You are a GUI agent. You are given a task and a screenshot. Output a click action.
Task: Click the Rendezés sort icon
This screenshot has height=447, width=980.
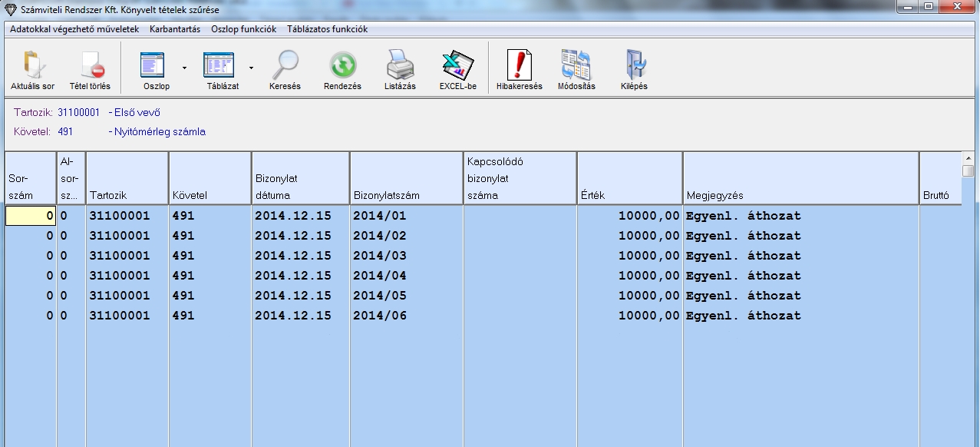tap(342, 66)
